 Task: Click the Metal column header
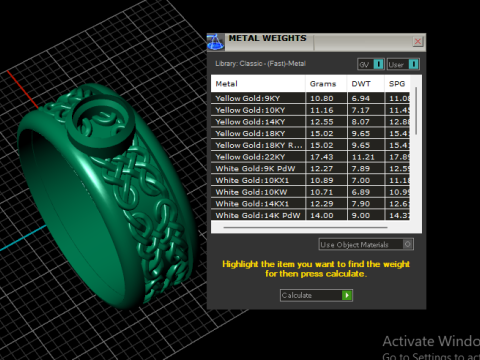point(258,84)
